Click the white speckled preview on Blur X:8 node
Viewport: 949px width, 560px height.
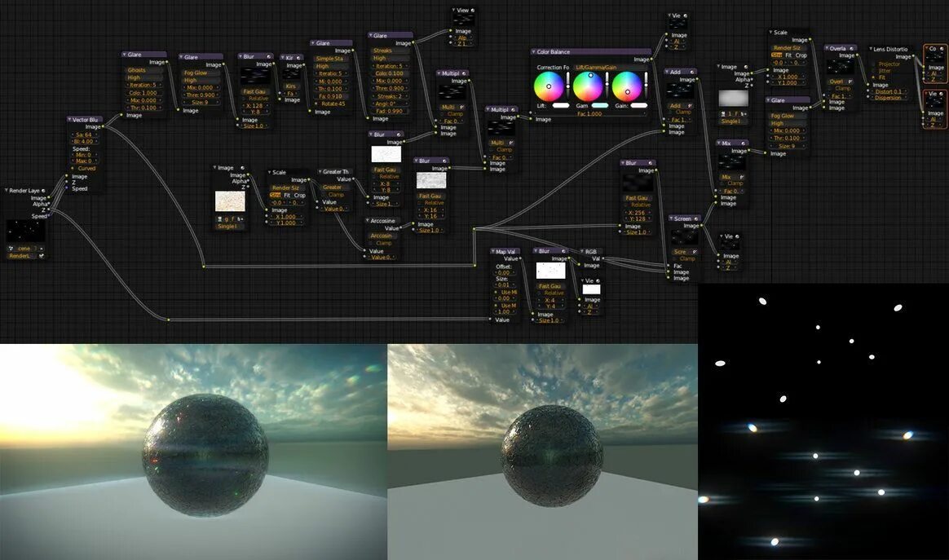click(386, 154)
